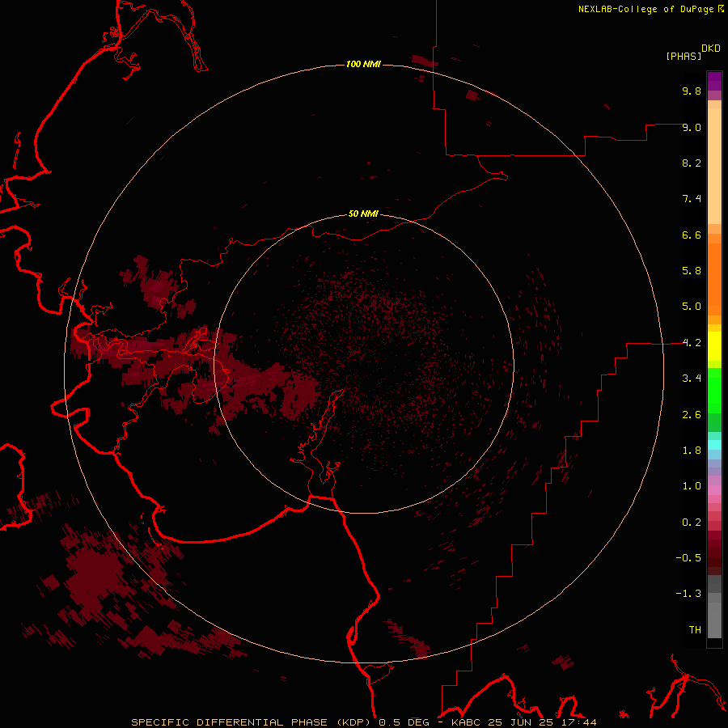Click the TH threshold label on the scale
The image size is (728, 728).
click(695, 629)
